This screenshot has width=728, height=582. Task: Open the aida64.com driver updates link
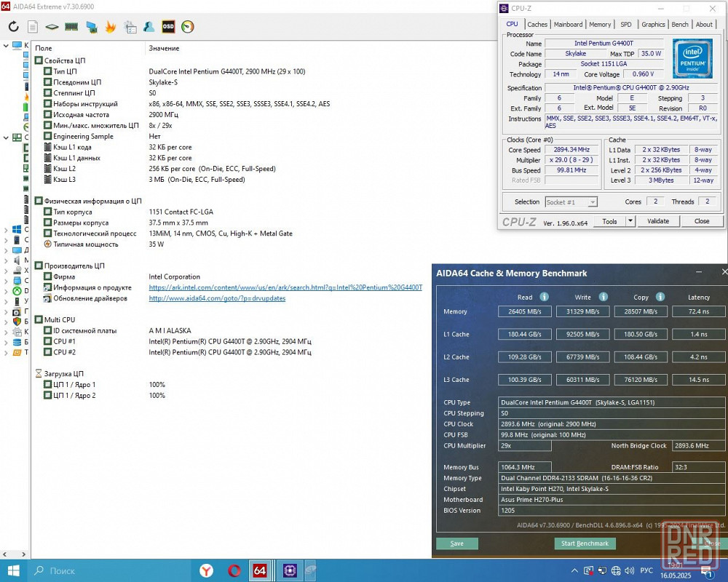tap(217, 298)
